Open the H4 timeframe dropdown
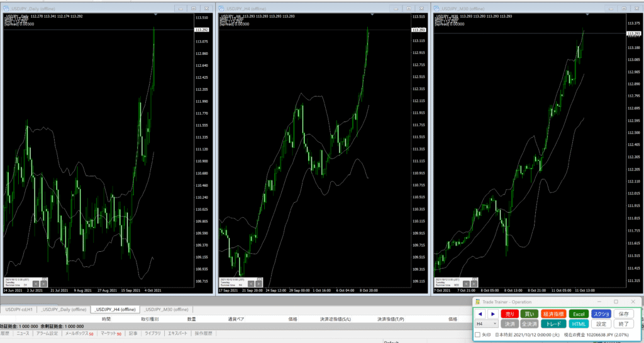 [486, 323]
